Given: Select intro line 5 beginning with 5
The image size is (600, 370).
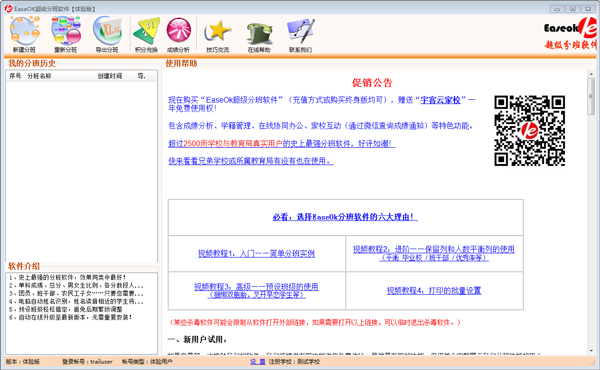Looking at the screenshot, I should [65, 309].
